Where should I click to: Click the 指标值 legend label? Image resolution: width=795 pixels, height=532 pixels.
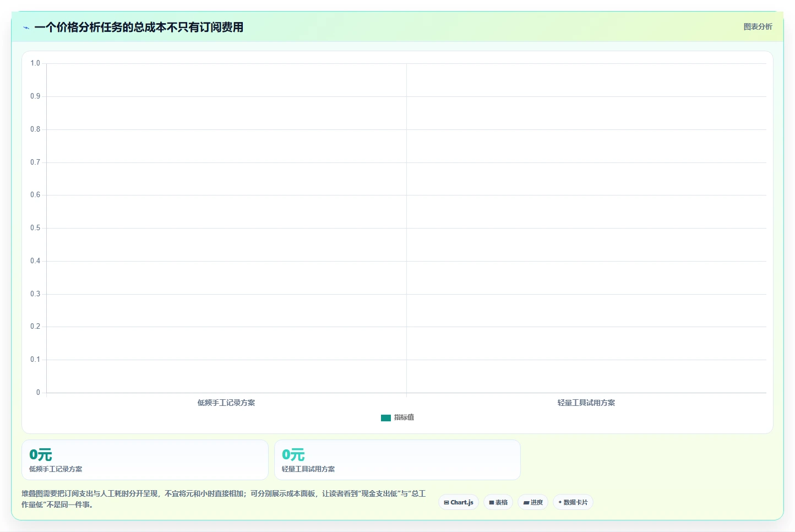tap(404, 417)
